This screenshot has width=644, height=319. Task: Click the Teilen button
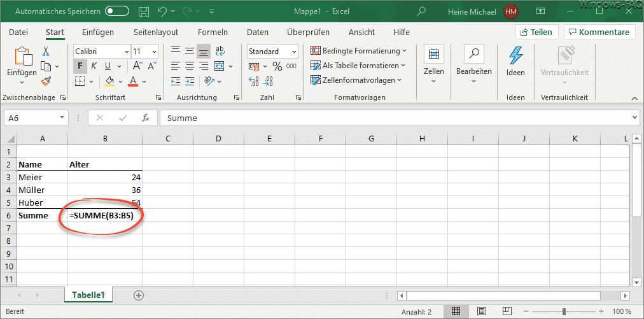click(537, 32)
